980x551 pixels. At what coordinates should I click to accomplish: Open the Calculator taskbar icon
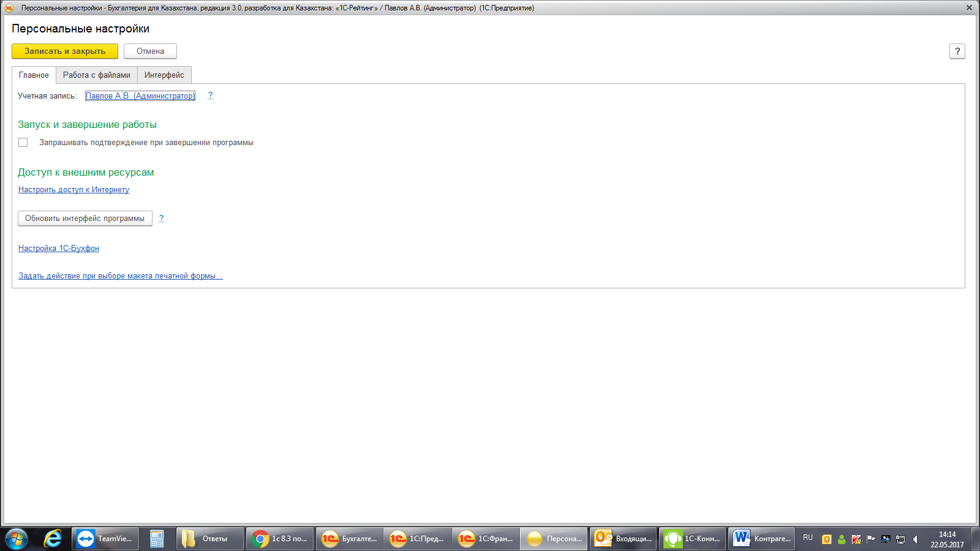(157, 539)
